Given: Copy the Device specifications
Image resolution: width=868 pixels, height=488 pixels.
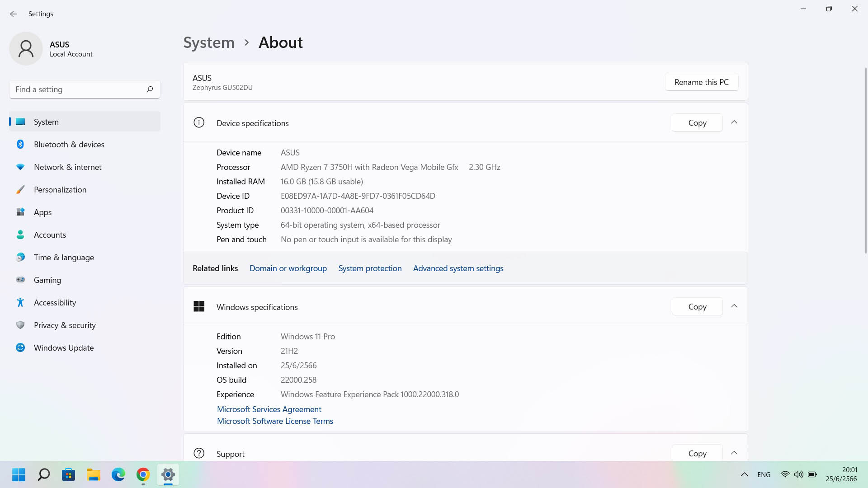Looking at the screenshot, I should click(x=697, y=122).
